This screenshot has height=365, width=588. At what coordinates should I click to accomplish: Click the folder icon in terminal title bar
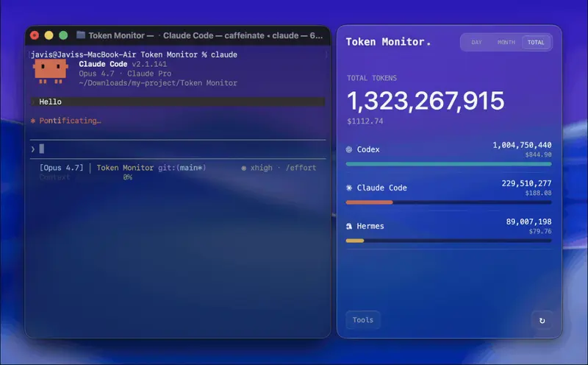(x=81, y=35)
